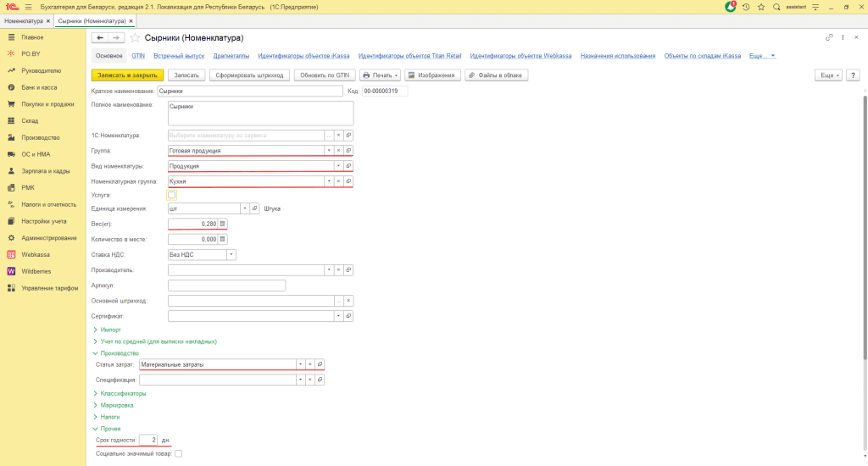Image resolution: width=868 pixels, height=466 pixels.
Task: Open the calculator in the Вес(кг) field
Action: point(223,224)
